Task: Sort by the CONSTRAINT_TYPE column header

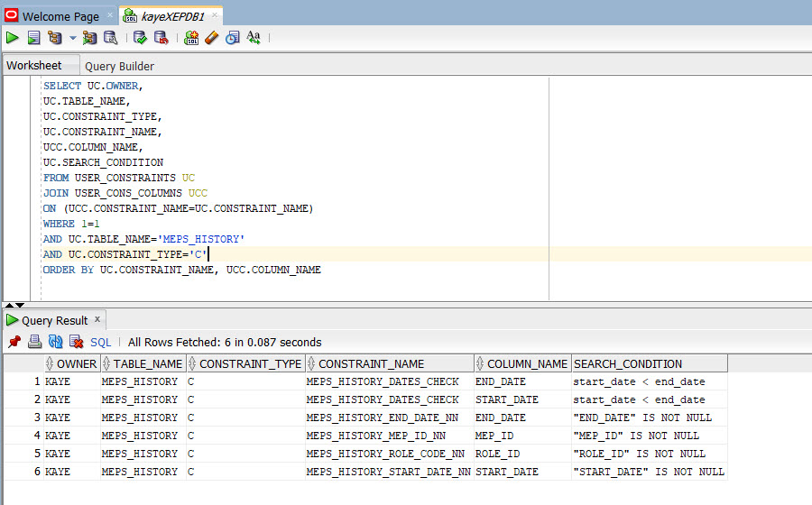Action: (245, 363)
